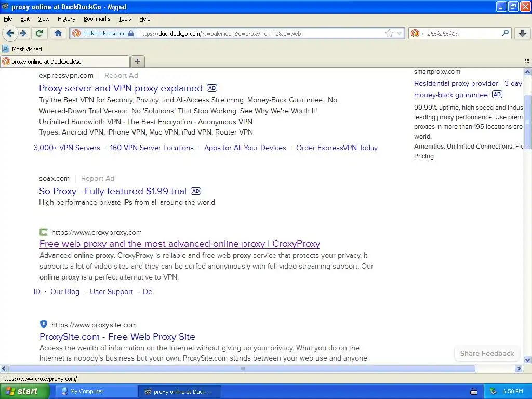Click the AD badge next to So Proxy title
The image size is (532, 399).
coord(196,191)
